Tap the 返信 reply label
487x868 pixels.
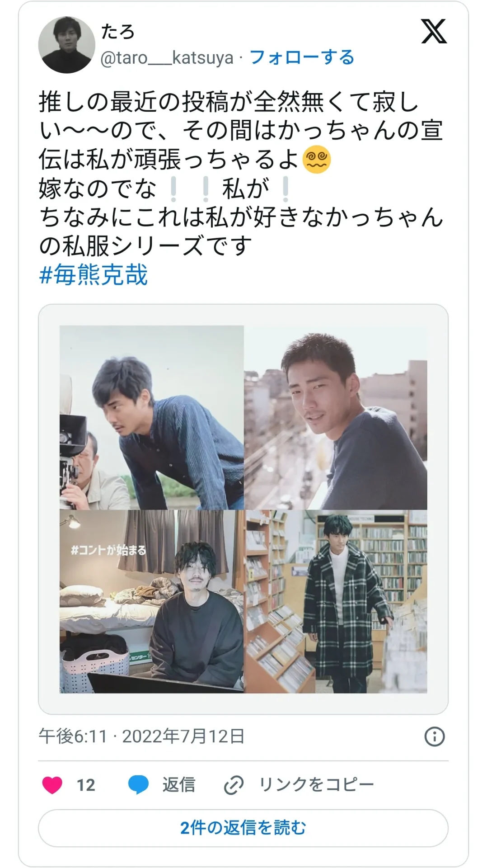click(179, 785)
